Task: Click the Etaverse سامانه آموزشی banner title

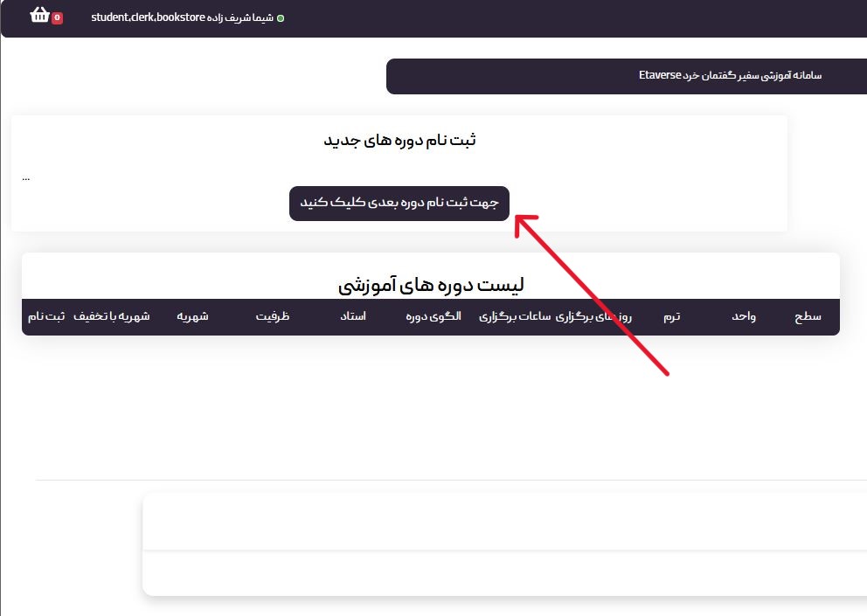Action: [730, 76]
